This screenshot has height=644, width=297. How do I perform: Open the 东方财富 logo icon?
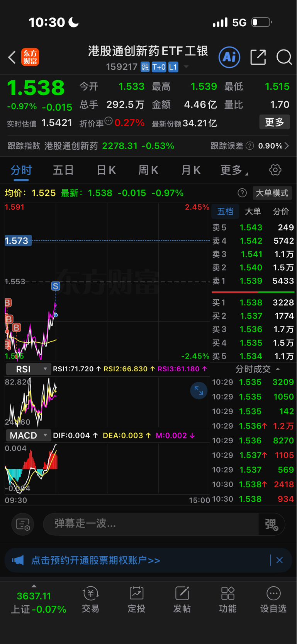[30, 57]
